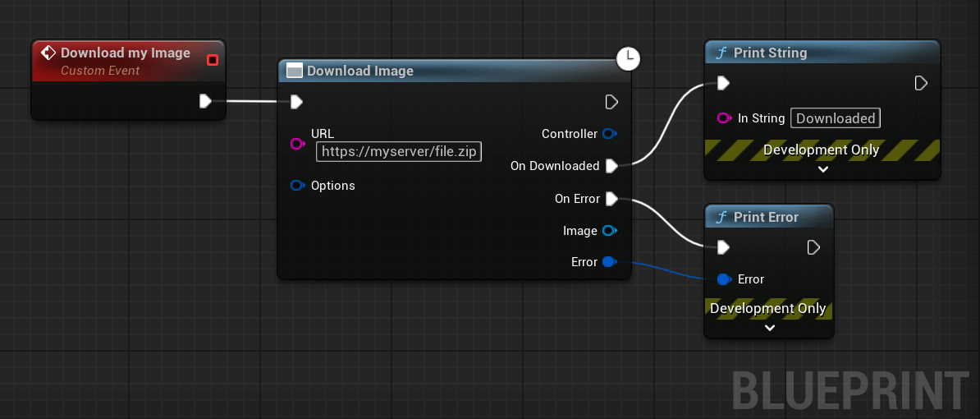Click the 'Controller' pin label

click(570, 133)
